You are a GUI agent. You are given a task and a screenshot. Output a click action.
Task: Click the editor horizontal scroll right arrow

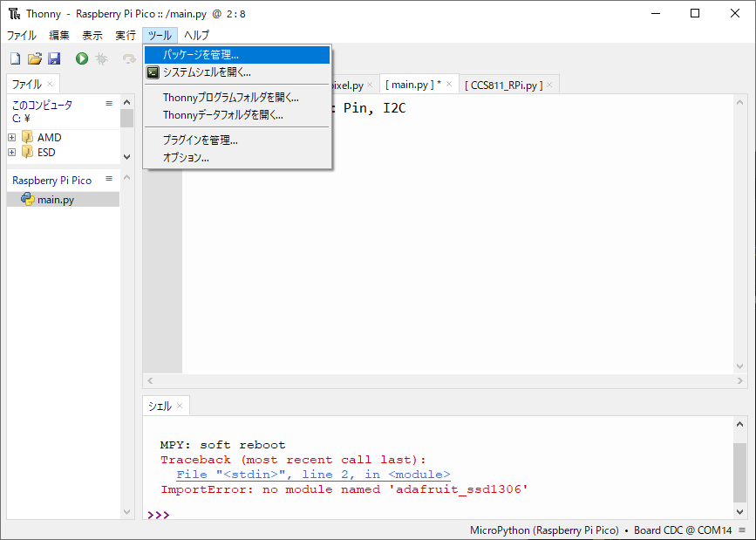coord(740,380)
